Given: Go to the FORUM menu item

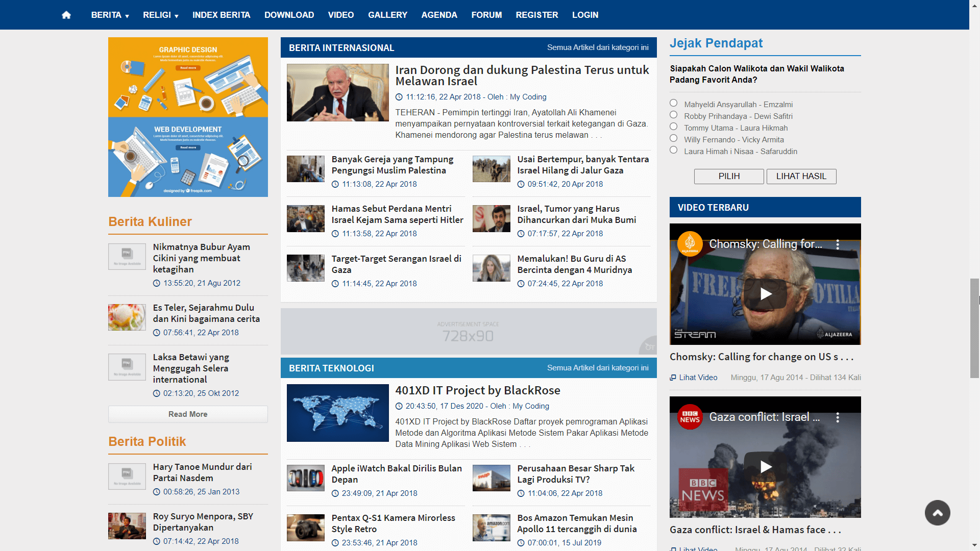Looking at the screenshot, I should [x=486, y=15].
